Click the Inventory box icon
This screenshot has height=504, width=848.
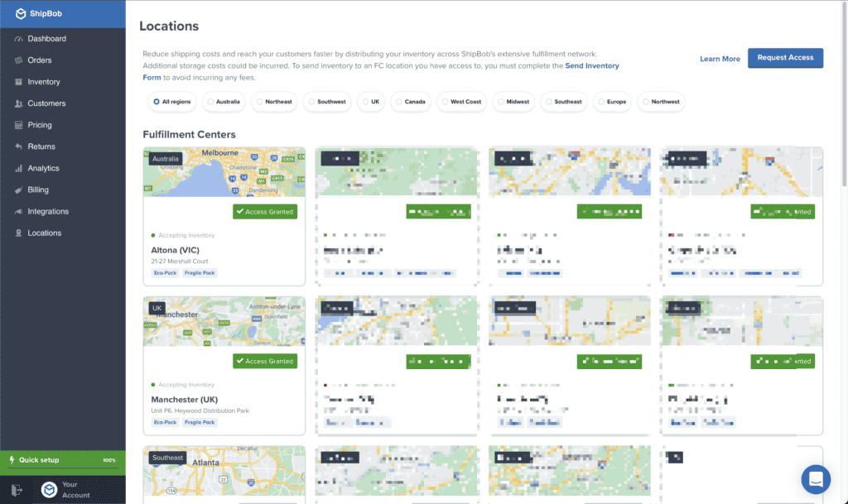coord(18,82)
